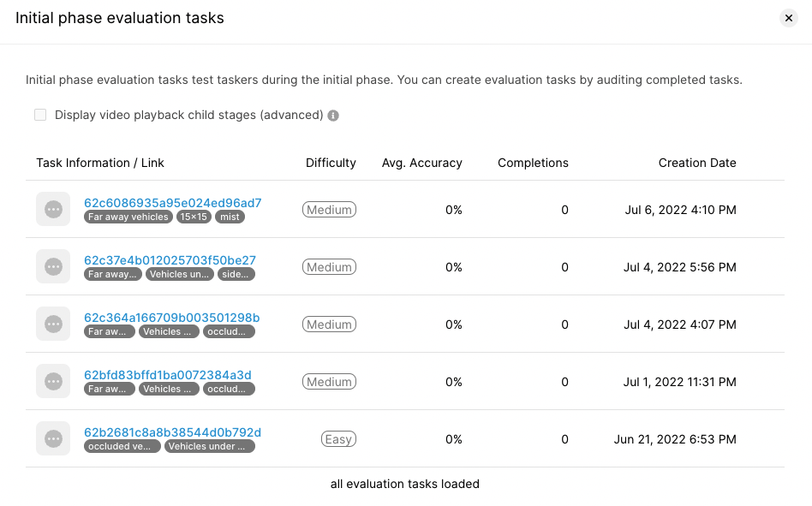Open options menu for task 62c6086935a95e024ed96ad7

pos(53,209)
